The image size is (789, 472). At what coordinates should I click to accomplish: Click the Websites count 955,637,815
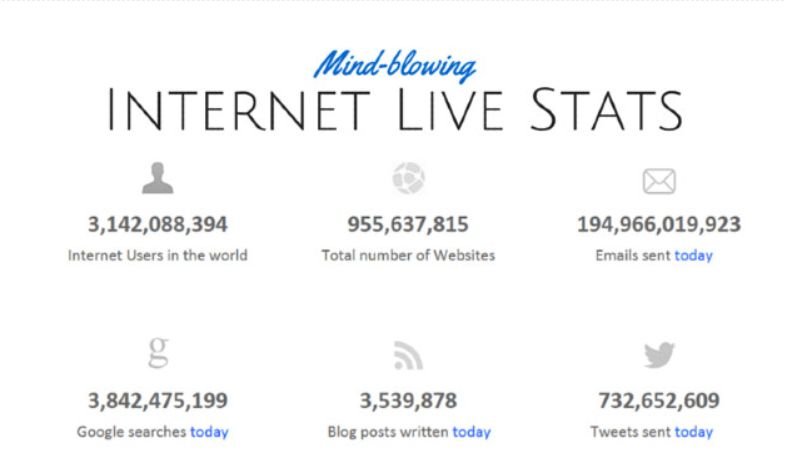pos(408,224)
